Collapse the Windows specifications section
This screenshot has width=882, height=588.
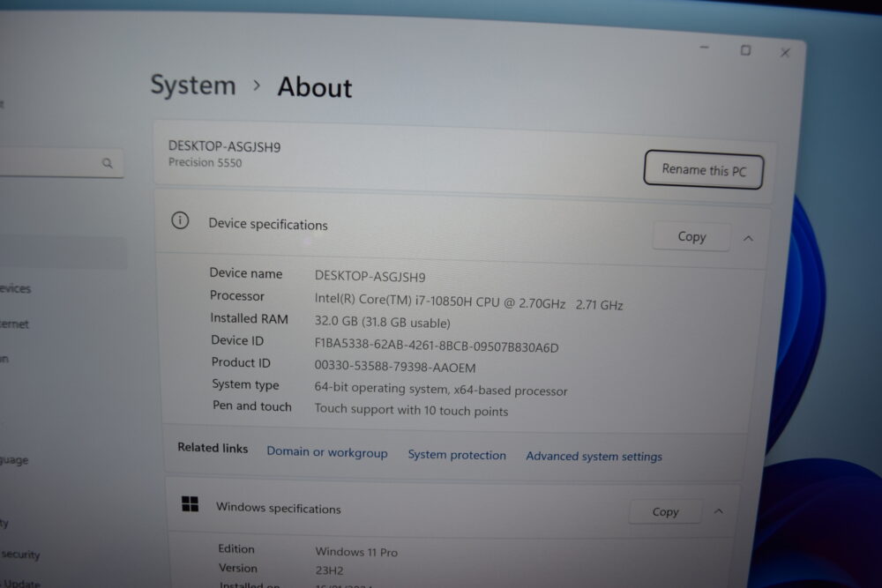pos(718,511)
